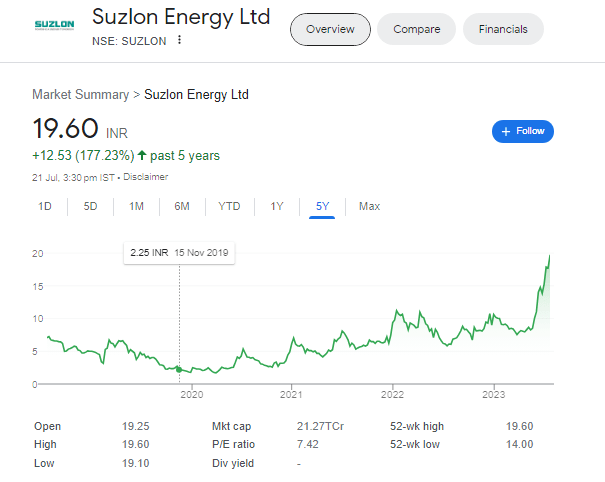Show the 6M chart range
The width and height of the screenshot is (605, 482).
182,206
